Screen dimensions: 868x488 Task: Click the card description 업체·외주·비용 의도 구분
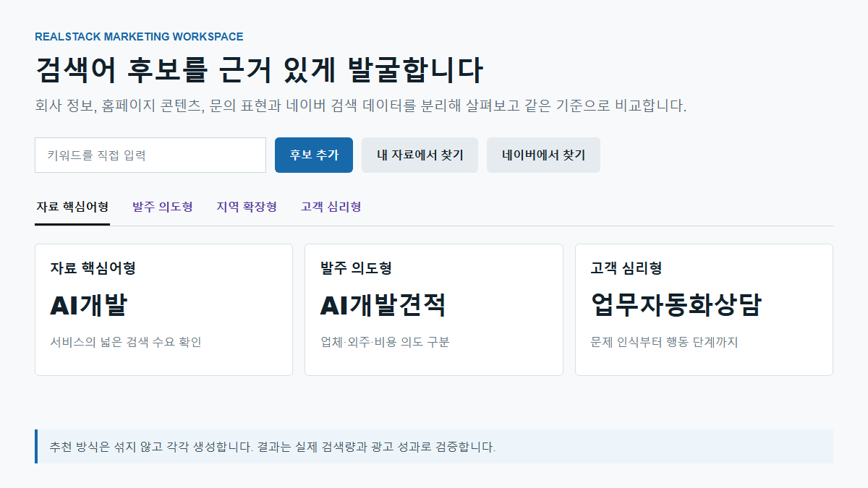pyautogui.click(x=385, y=342)
